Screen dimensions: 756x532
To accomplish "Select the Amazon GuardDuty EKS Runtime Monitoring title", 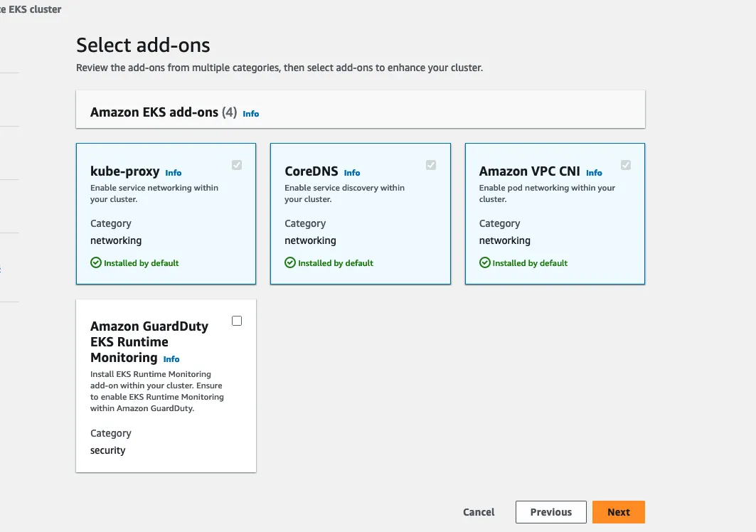I will click(149, 341).
